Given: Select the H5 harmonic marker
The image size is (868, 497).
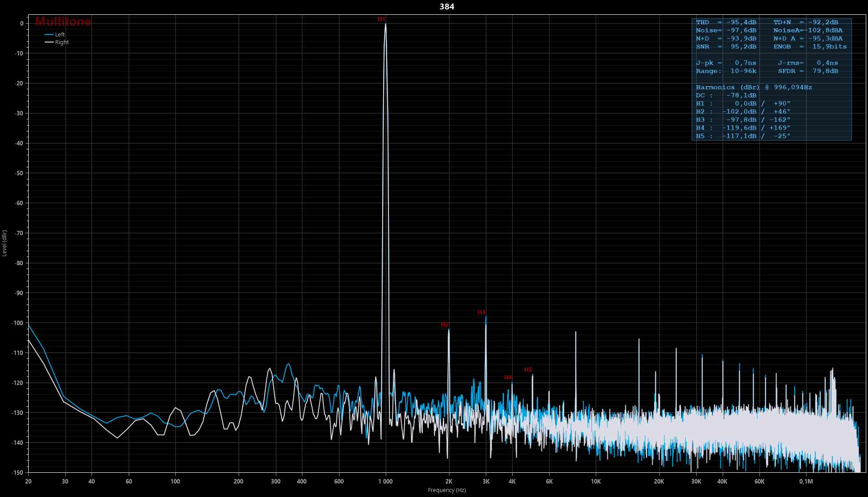Looking at the screenshot, I should pyautogui.click(x=528, y=370).
